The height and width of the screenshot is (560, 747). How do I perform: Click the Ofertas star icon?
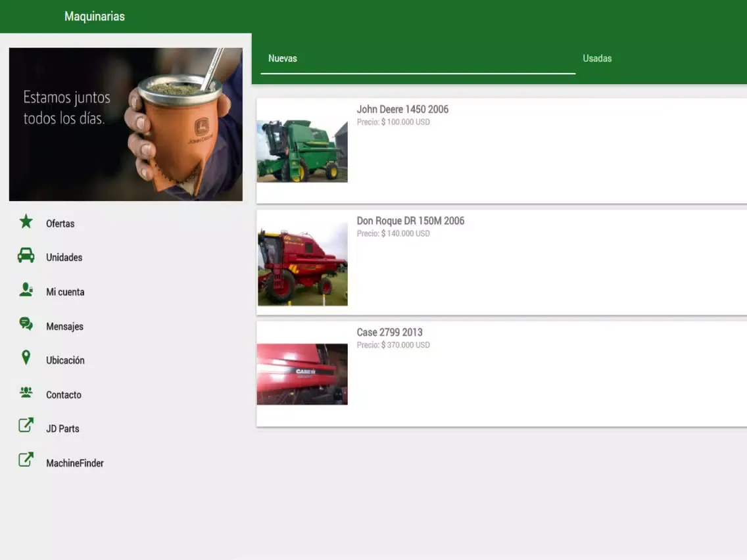(x=26, y=222)
